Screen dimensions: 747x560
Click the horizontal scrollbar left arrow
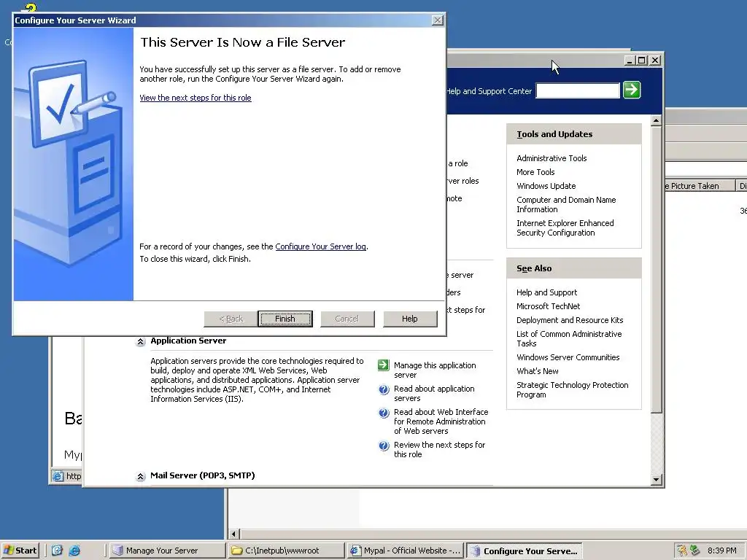click(233, 534)
